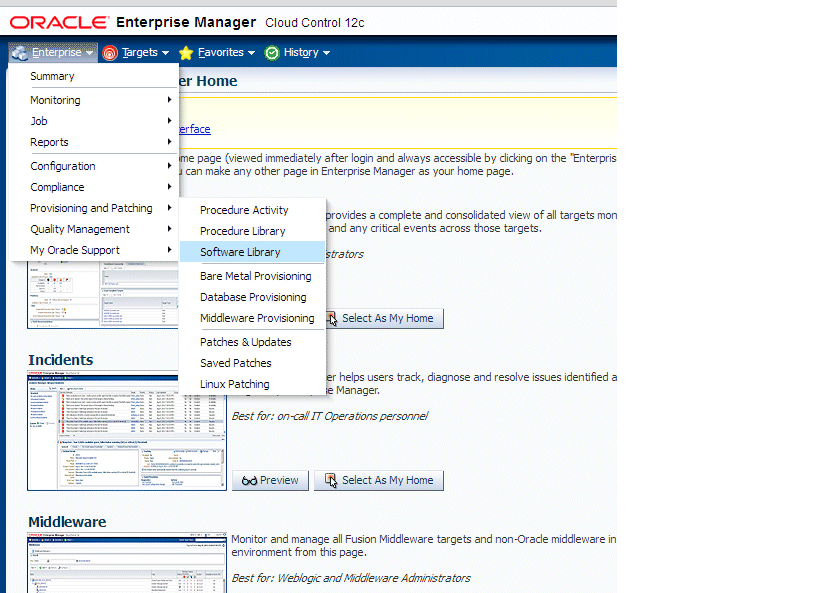Screen dimensions: 840x593
Task: Select Summary from Enterprise menu
Action: coord(93,76)
